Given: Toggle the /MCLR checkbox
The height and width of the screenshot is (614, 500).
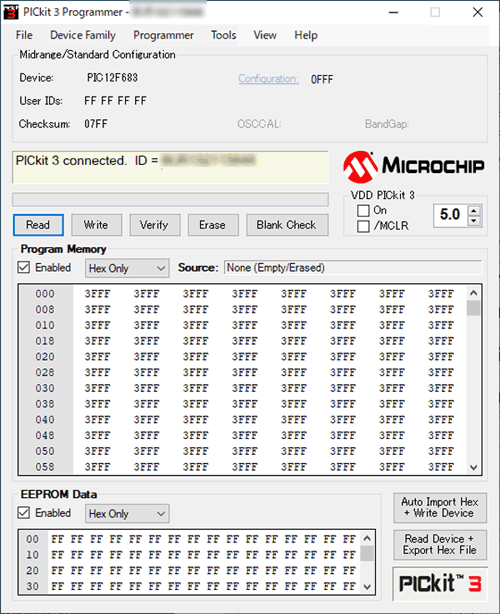Looking at the screenshot, I should pyautogui.click(x=363, y=226).
